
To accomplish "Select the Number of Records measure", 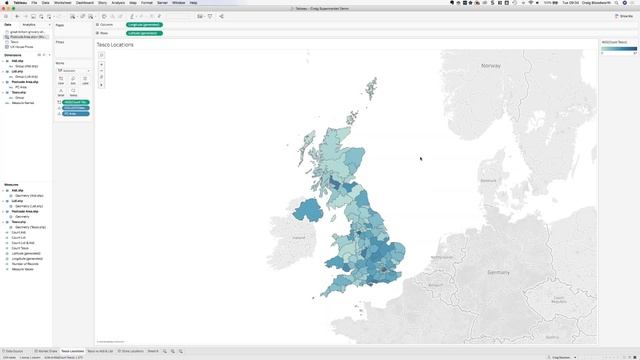I will [x=25, y=264].
